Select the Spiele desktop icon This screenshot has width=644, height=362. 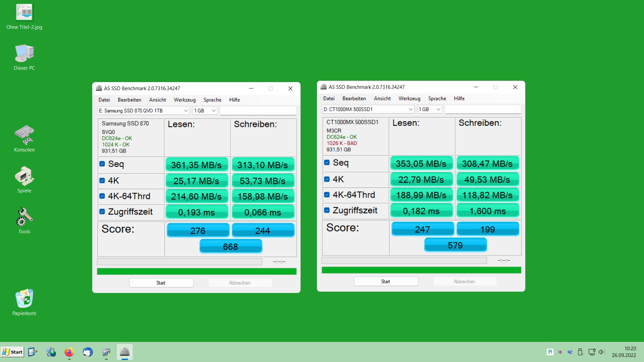click(24, 180)
